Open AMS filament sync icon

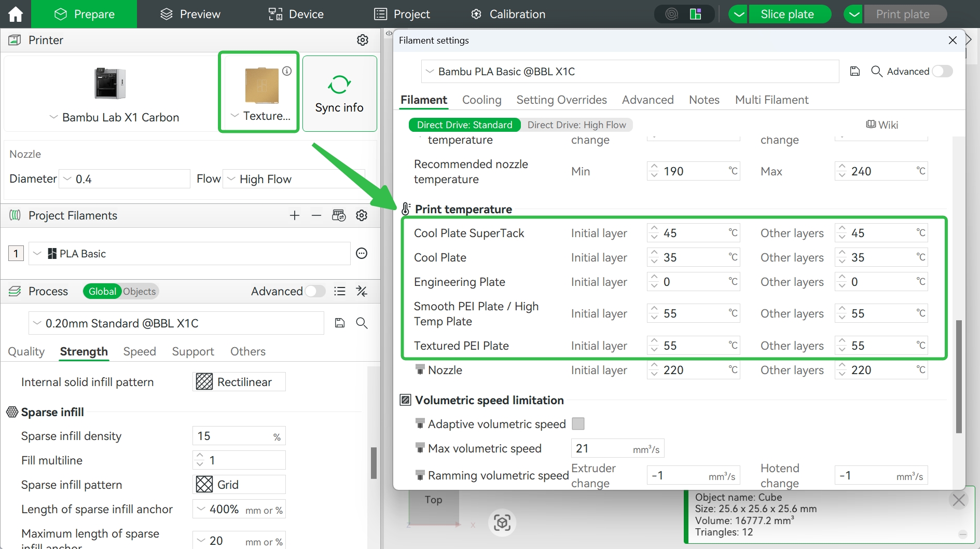(339, 215)
